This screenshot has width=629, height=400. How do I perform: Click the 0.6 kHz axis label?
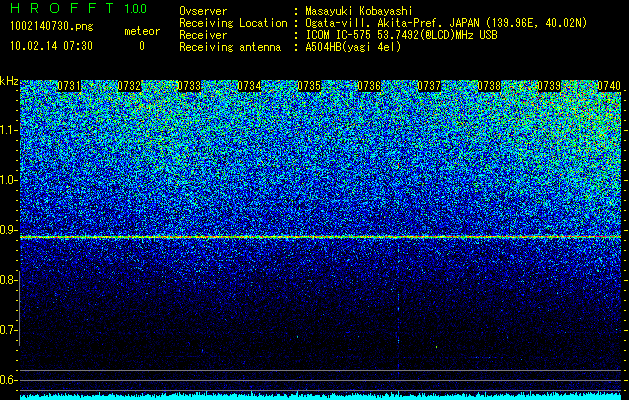(x=8, y=380)
